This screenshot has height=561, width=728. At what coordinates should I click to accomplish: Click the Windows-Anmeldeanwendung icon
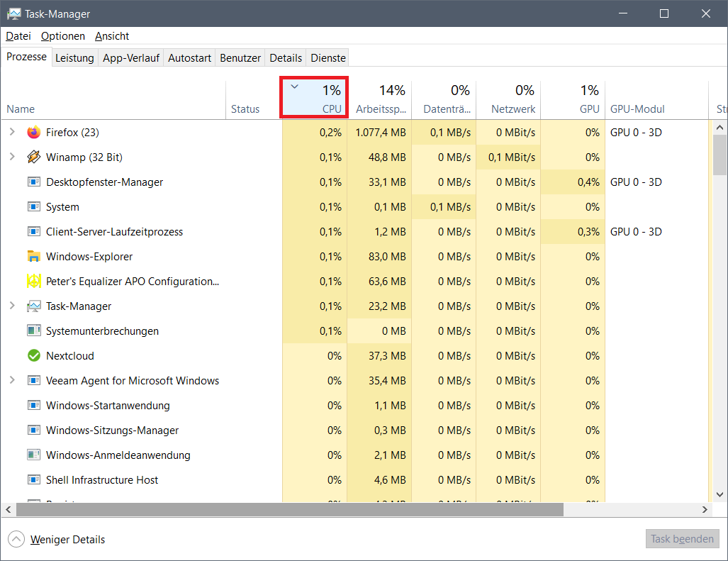pyautogui.click(x=34, y=455)
